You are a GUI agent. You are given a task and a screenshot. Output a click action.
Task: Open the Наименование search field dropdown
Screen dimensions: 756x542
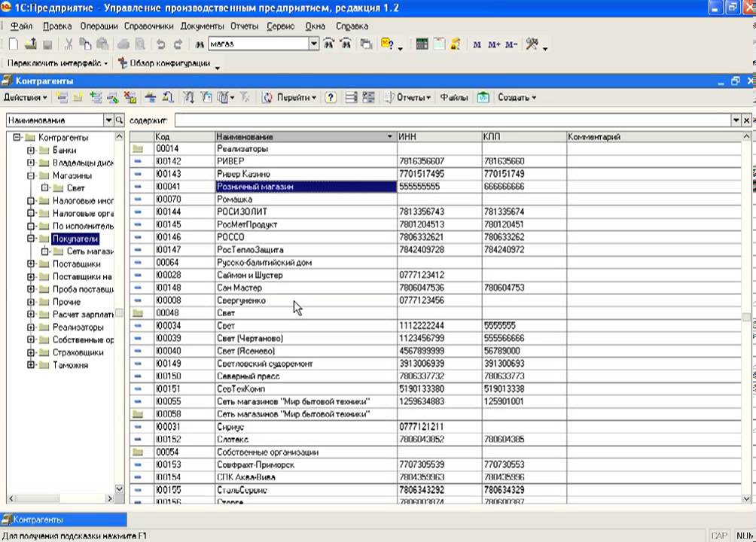coord(108,120)
